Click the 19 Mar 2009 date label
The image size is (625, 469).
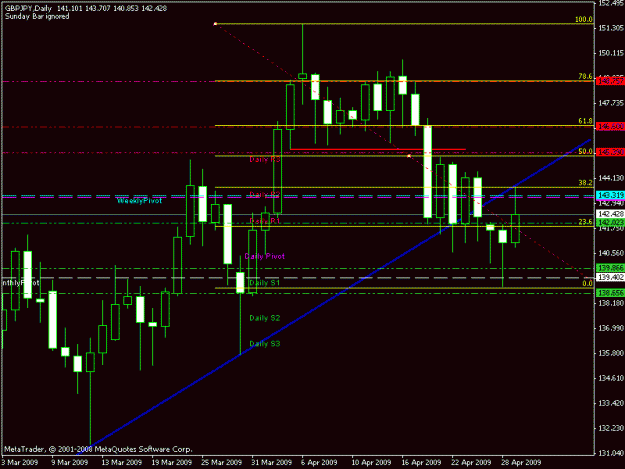[x=172, y=462]
